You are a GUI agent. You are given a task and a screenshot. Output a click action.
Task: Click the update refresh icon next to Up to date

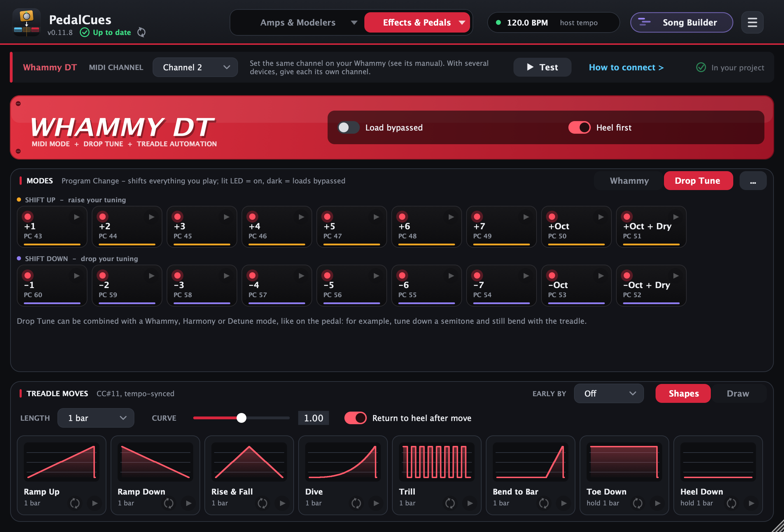click(x=141, y=32)
